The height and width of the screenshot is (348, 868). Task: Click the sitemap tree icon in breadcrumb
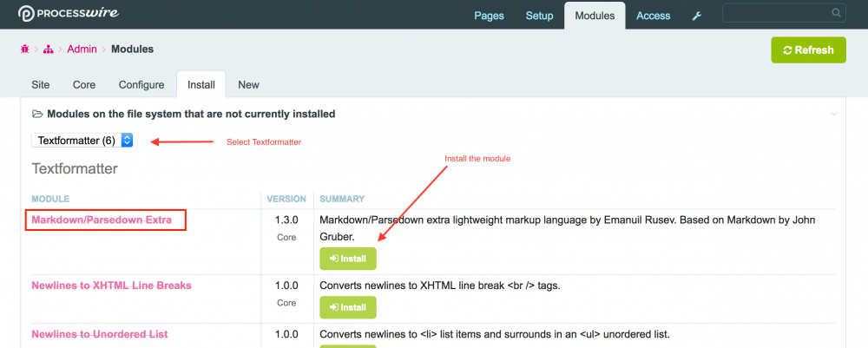(49, 49)
